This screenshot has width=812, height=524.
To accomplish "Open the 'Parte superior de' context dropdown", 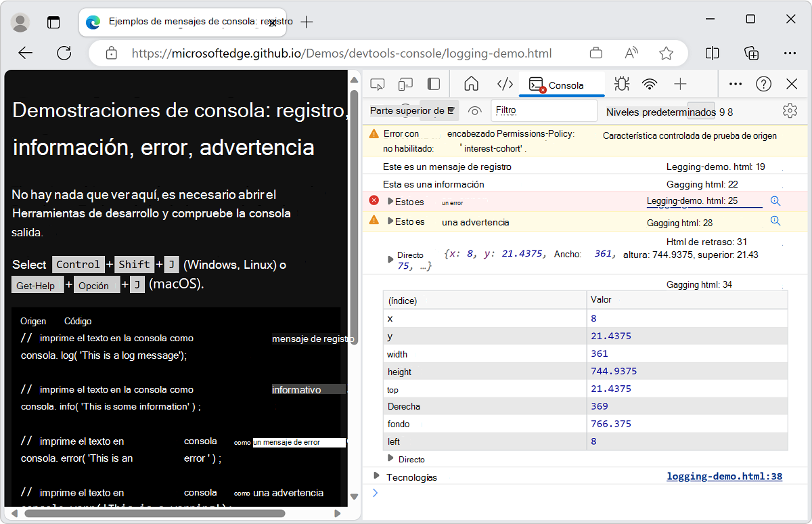I will point(413,111).
